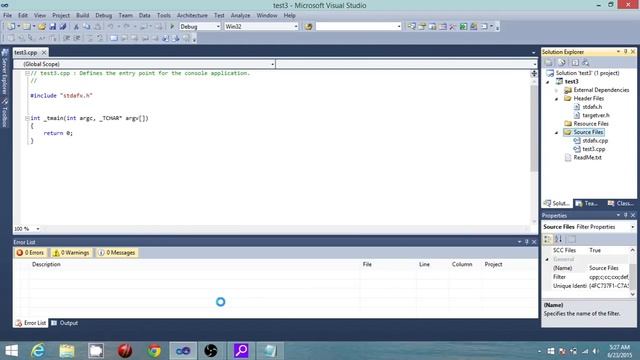640x360 pixels.
Task: Start debugging with the green play icon
Action: tap(172, 27)
